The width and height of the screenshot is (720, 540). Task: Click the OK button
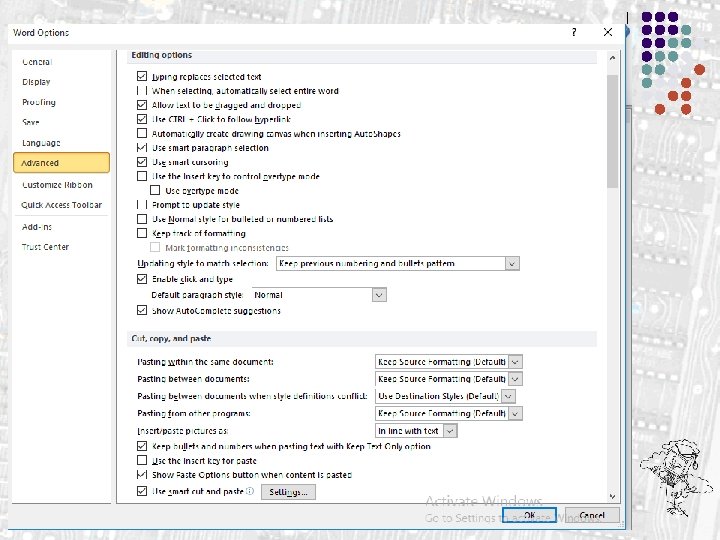529,515
